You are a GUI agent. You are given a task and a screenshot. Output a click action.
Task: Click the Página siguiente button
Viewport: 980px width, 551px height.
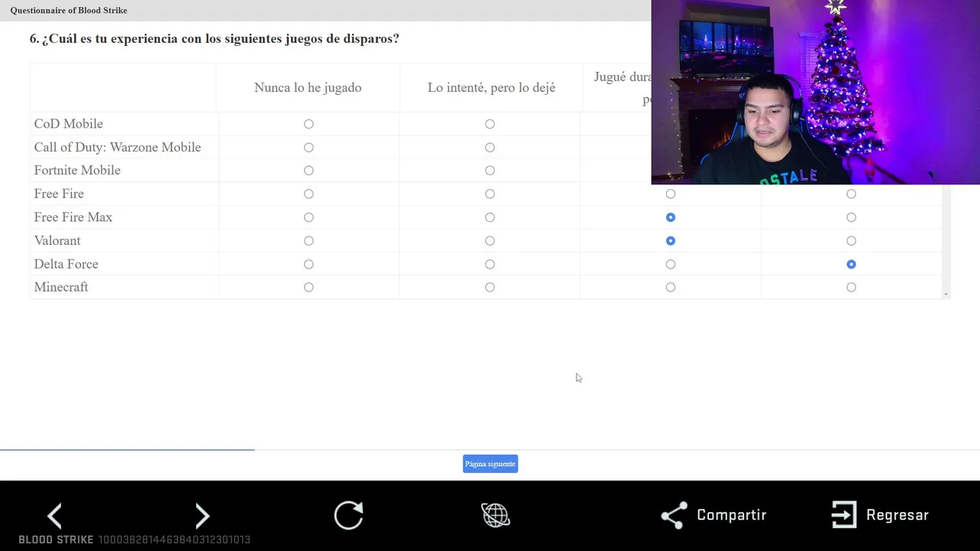pyautogui.click(x=490, y=464)
